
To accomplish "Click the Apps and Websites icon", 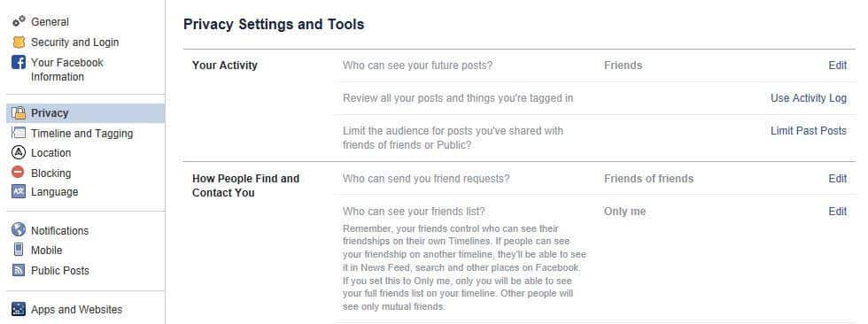I will click(19, 309).
